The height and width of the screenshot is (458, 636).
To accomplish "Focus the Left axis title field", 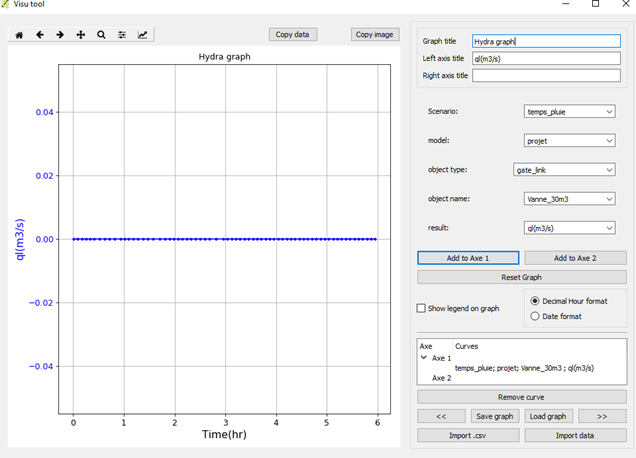I will pos(546,58).
